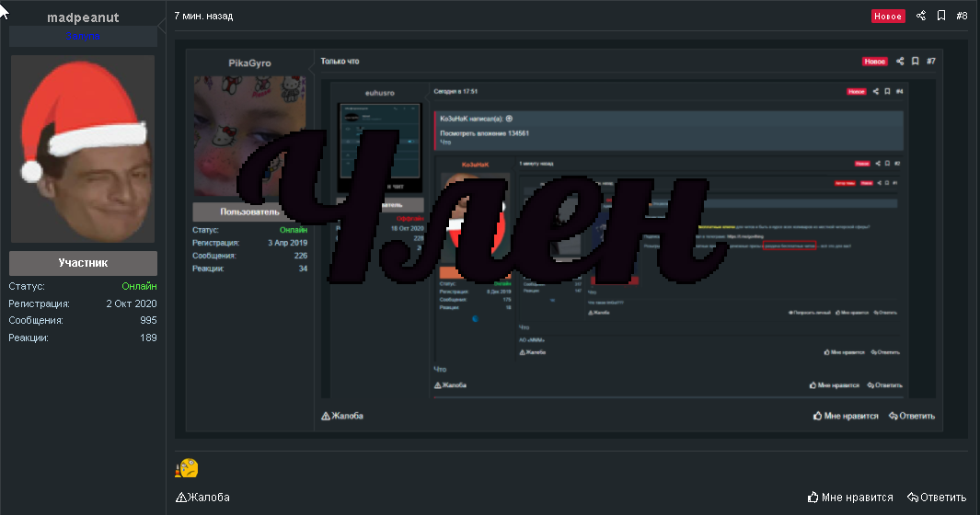
Task: Click the bottom 'Мне нравится' like button
Action: tap(850, 498)
